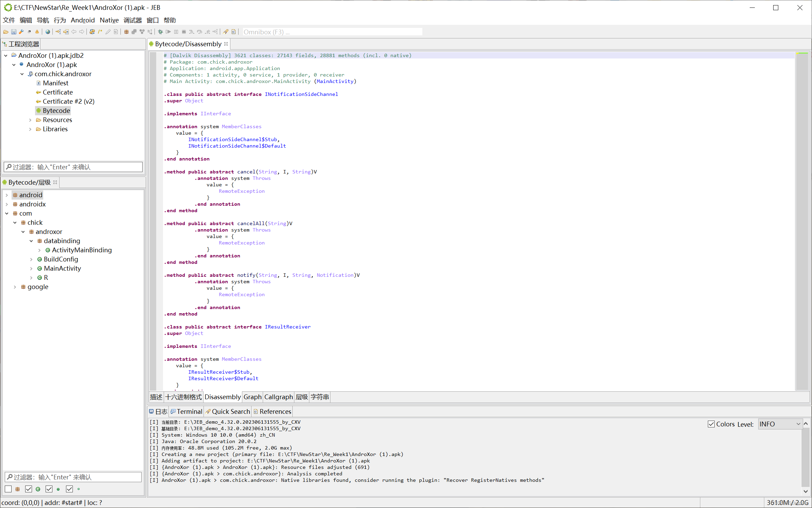Screen dimensions: 812x508
Task: Close the Bytecode/层级 tab
Action: click(55, 182)
